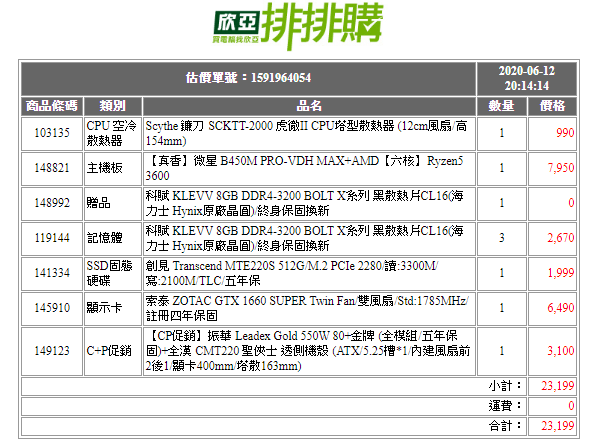Click quantity 1 in 主機板 row

tap(501, 168)
